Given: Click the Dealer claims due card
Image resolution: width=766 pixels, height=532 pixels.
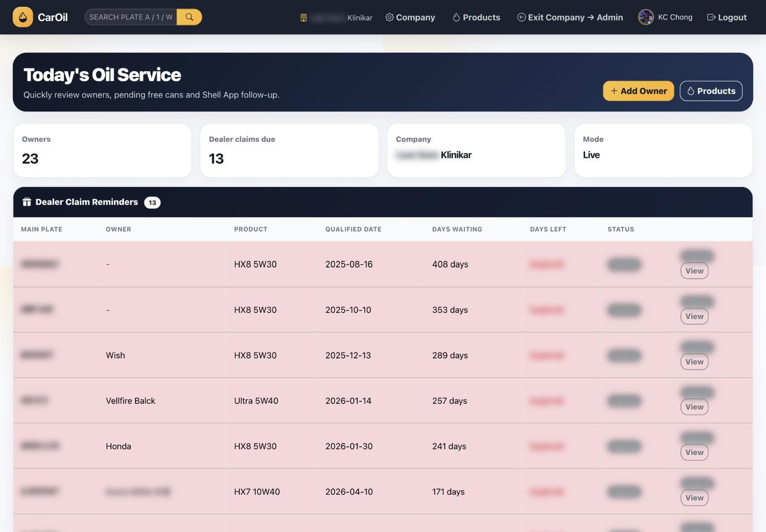Looking at the screenshot, I should 289,151.
